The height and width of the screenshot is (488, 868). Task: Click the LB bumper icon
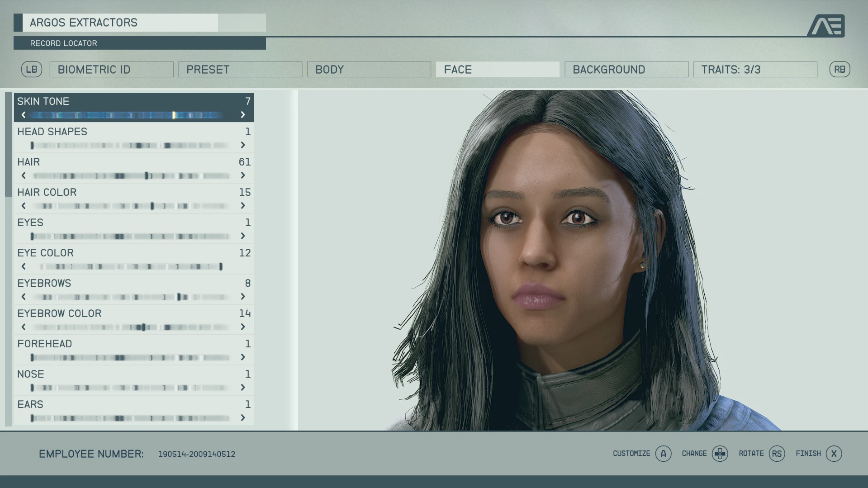click(32, 69)
